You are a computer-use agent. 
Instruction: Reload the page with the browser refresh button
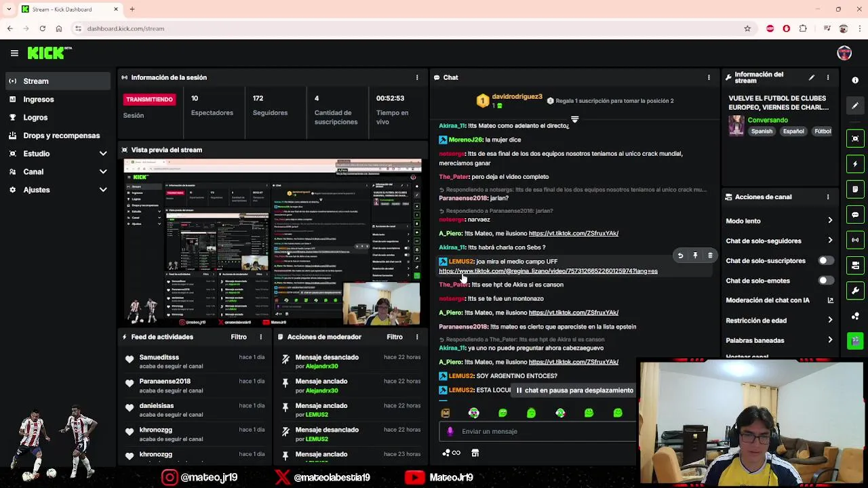[42, 28]
